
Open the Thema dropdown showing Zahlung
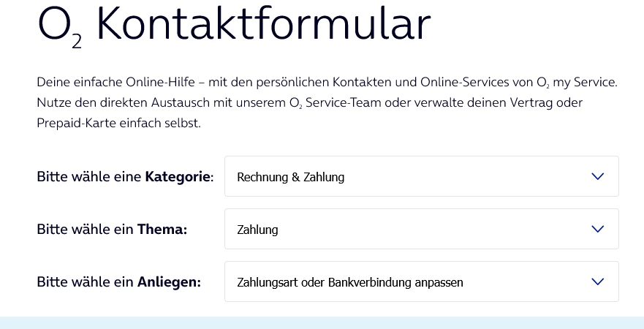421,229
